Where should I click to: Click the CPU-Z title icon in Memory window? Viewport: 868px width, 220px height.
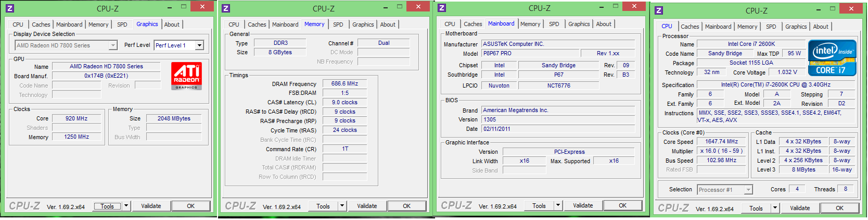225,8
